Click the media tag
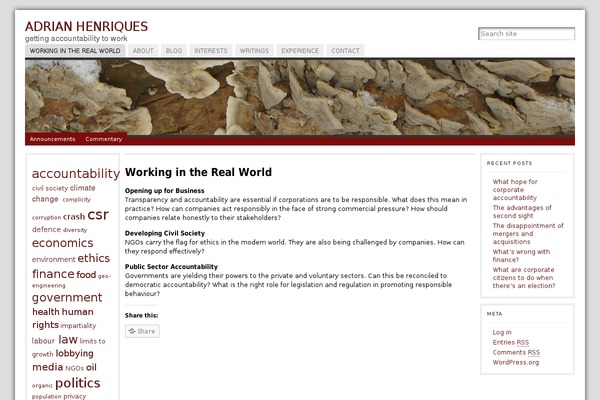 click(47, 367)
